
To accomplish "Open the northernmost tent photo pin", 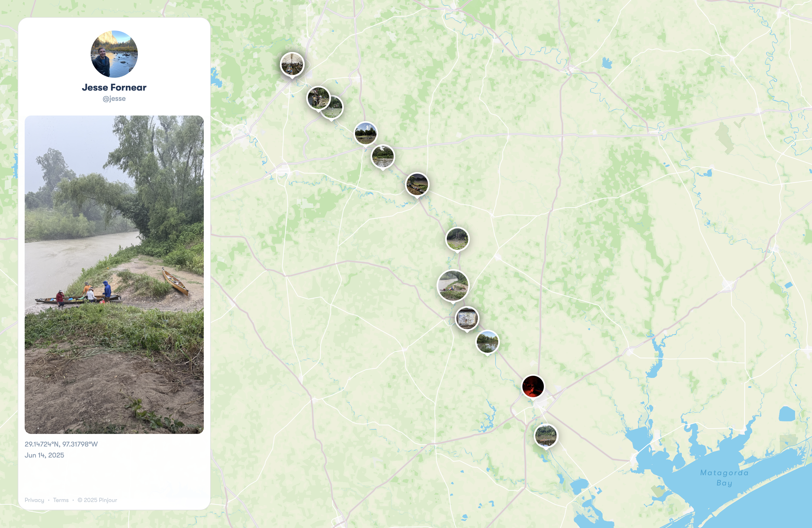I will click(292, 64).
